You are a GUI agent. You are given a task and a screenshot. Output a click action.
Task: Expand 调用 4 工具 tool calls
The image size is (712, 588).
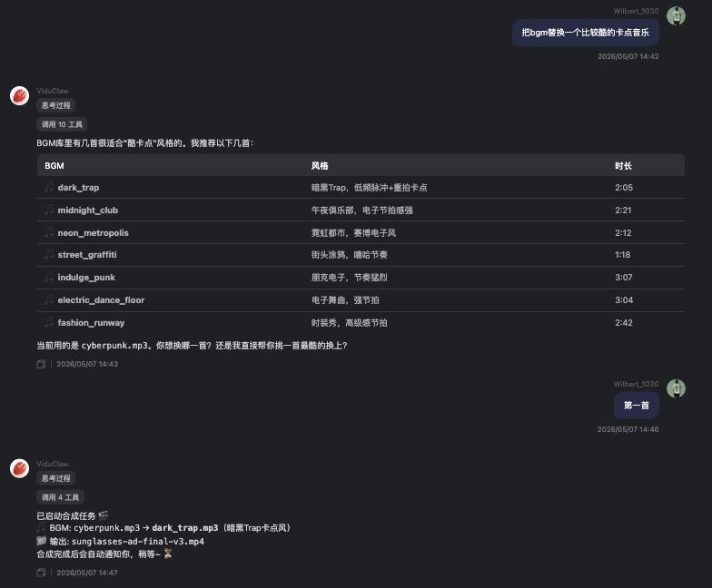(60, 497)
